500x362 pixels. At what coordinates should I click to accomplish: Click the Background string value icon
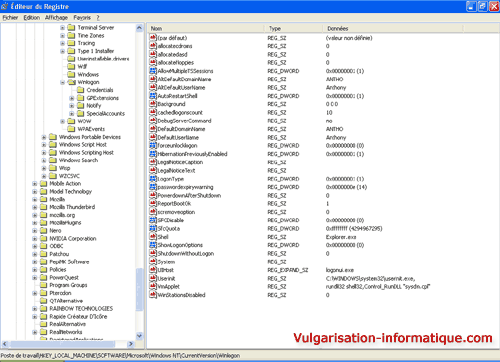pyautogui.click(x=153, y=104)
